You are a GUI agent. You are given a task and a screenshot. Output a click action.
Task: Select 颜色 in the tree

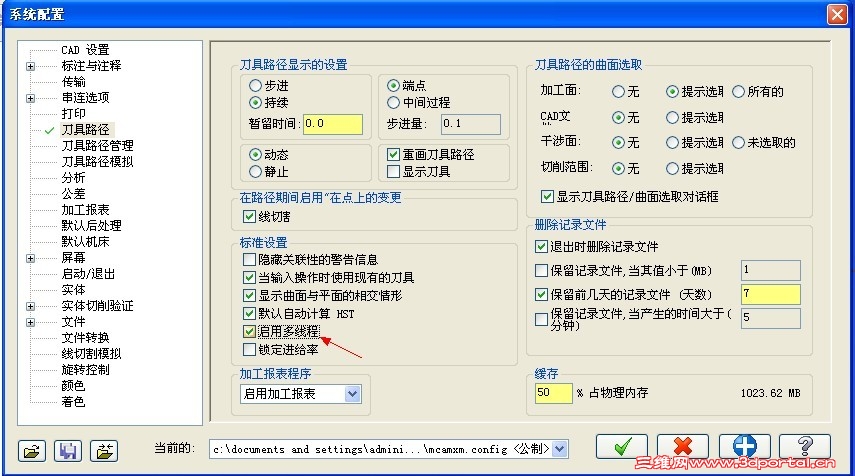(74, 385)
